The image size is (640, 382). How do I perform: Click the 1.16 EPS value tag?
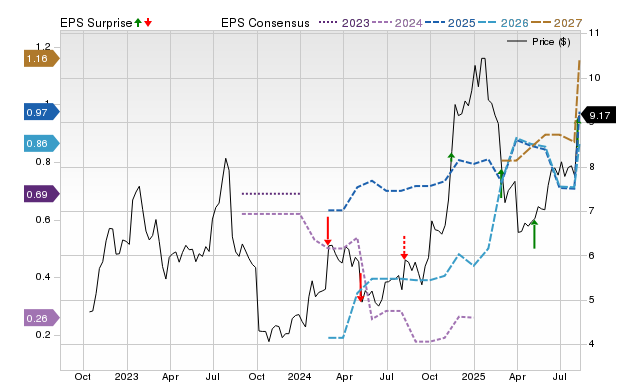[41, 59]
